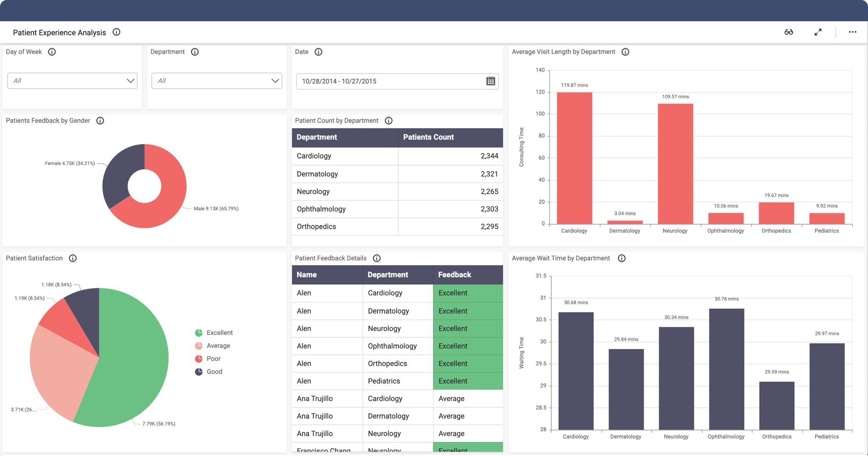Open the calendar picker icon in Date field

coord(490,81)
